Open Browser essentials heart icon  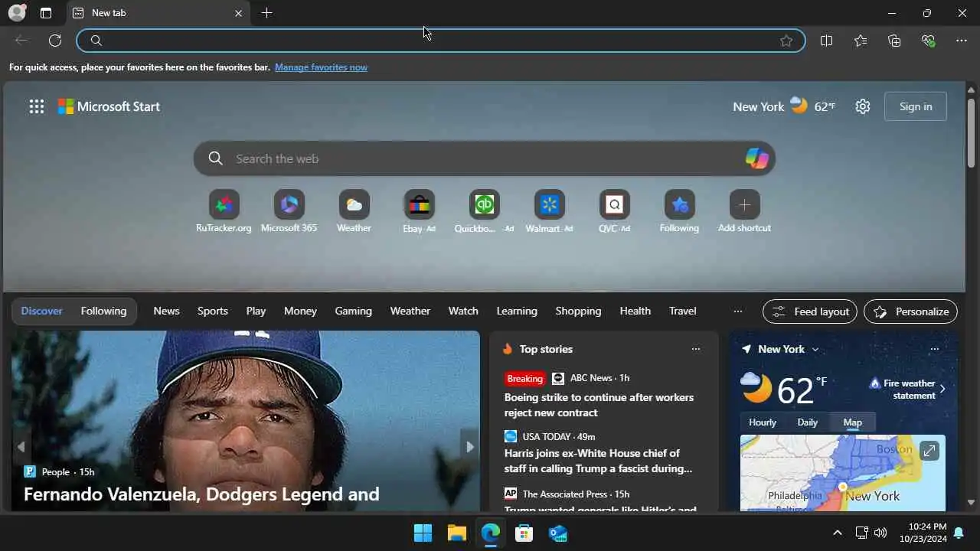[x=928, y=41]
